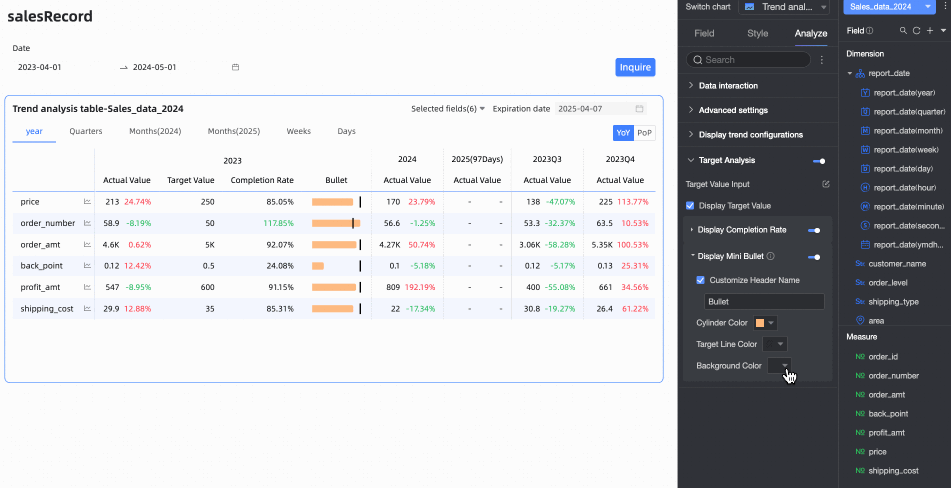This screenshot has height=488, width=951.
Task: Click the Inquire button
Action: click(635, 68)
